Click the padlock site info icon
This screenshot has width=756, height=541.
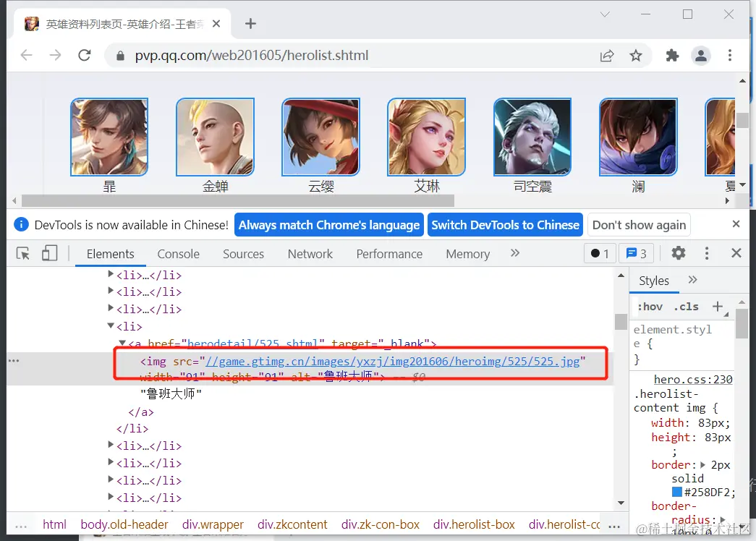coord(121,56)
